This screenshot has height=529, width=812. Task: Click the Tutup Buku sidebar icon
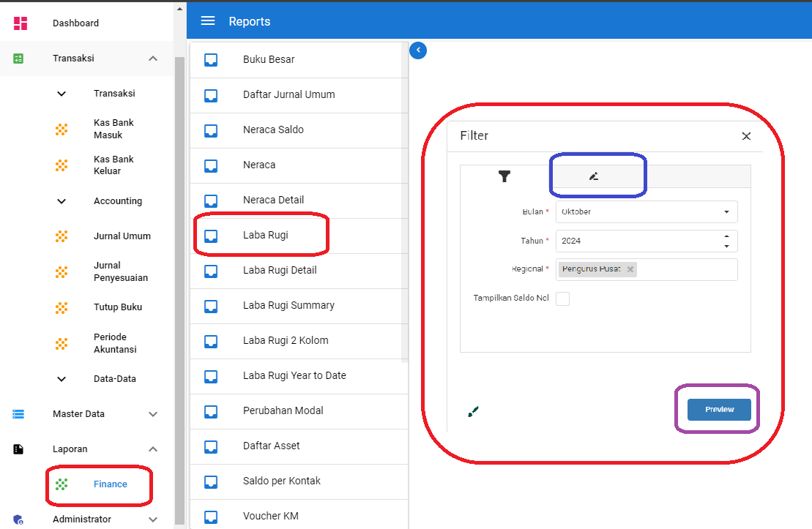(62, 307)
